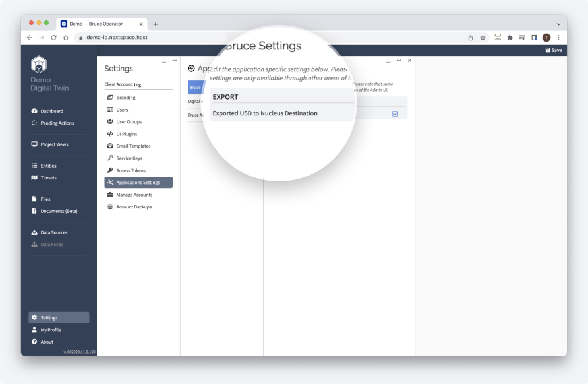Open the tab search chevron
The width and height of the screenshot is (588, 384).
[558, 24]
